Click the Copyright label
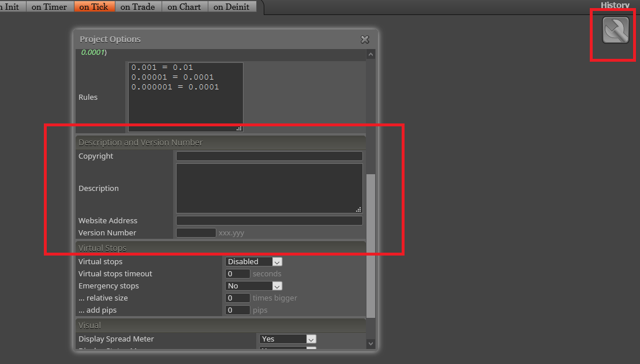The image size is (640, 364). pos(96,156)
